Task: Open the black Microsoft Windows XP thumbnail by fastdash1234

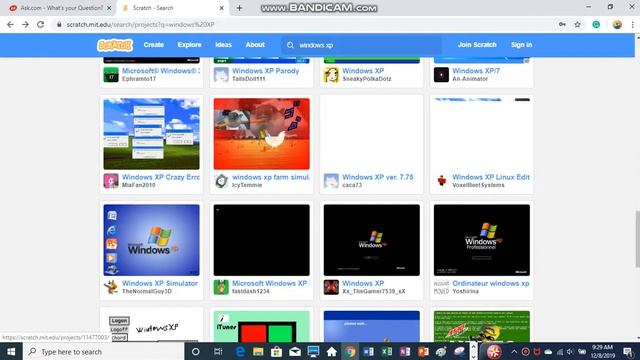Action: pyautogui.click(x=262, y=240)
